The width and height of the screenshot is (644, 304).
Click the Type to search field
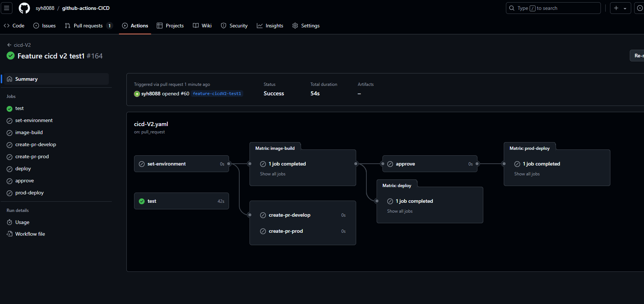(553, 8)
